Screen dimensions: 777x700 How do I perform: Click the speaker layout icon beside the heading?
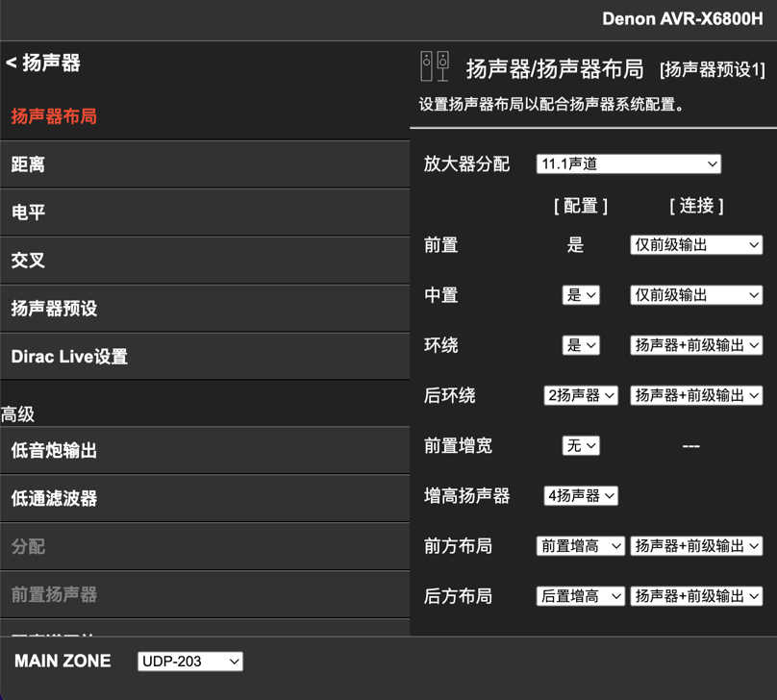coord(435,66)
